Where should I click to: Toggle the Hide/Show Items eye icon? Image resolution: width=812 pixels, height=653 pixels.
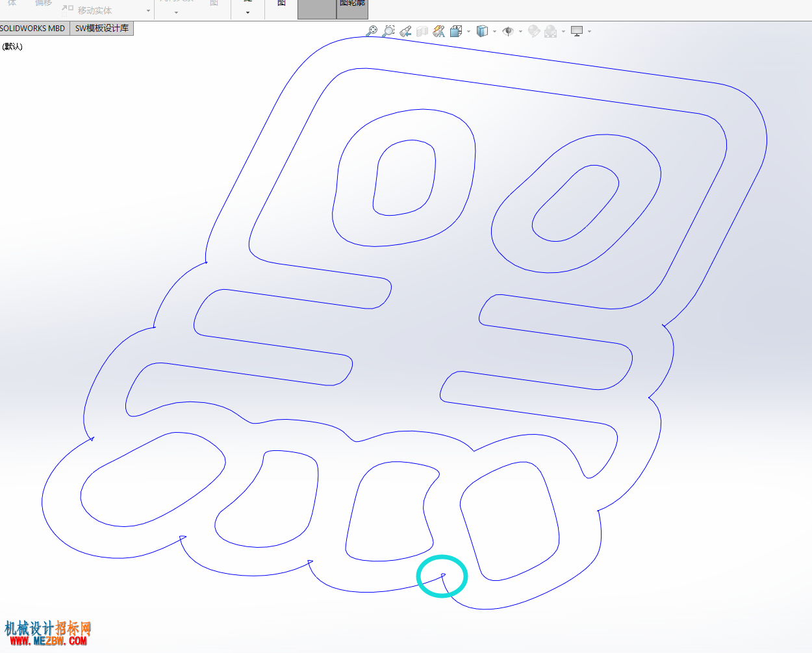tap(508, 31)
